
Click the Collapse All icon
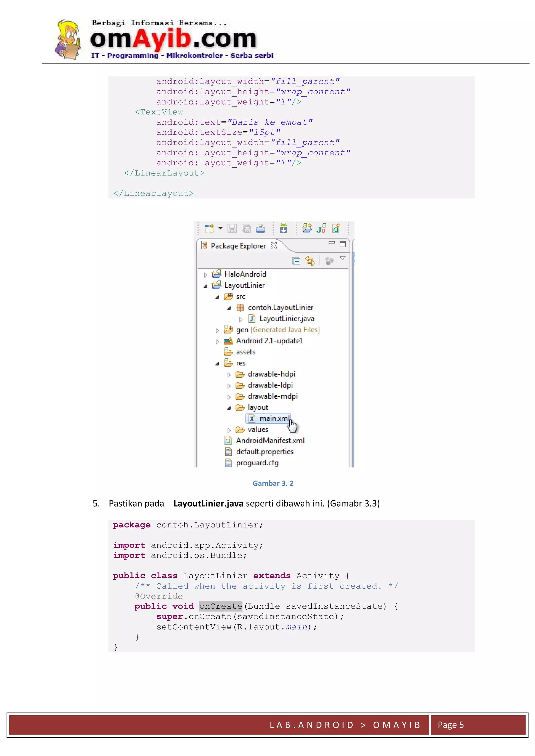click(x=296, y=261)
